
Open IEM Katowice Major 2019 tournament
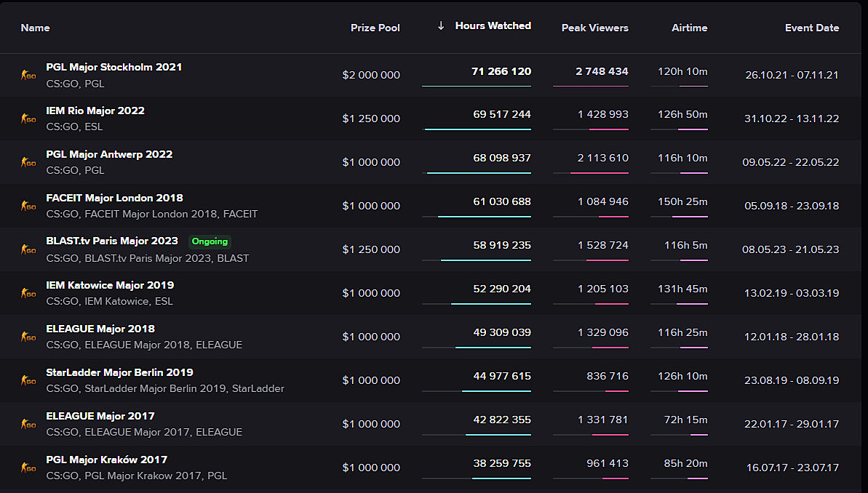[x=110, y=285]
